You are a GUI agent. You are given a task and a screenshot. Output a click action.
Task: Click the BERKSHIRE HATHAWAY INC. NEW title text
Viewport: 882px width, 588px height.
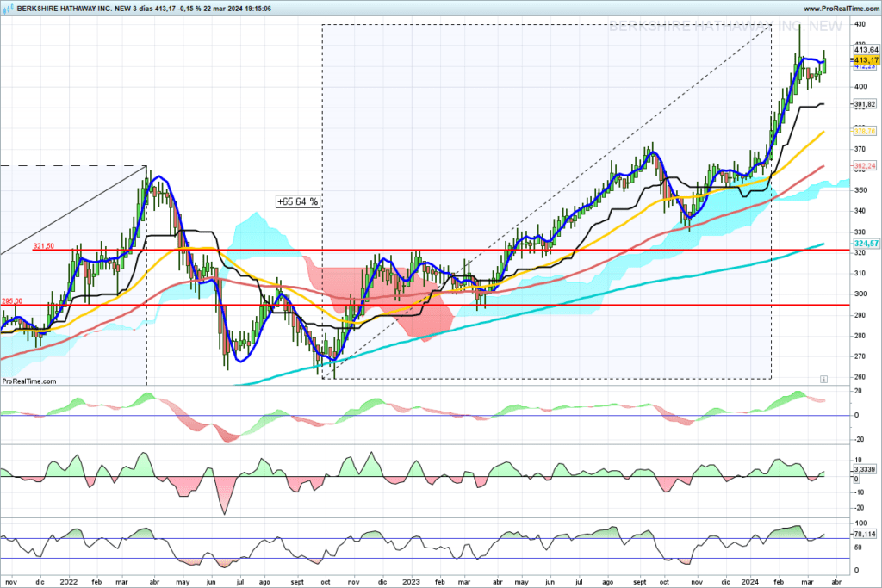click(x=74, y=9)
